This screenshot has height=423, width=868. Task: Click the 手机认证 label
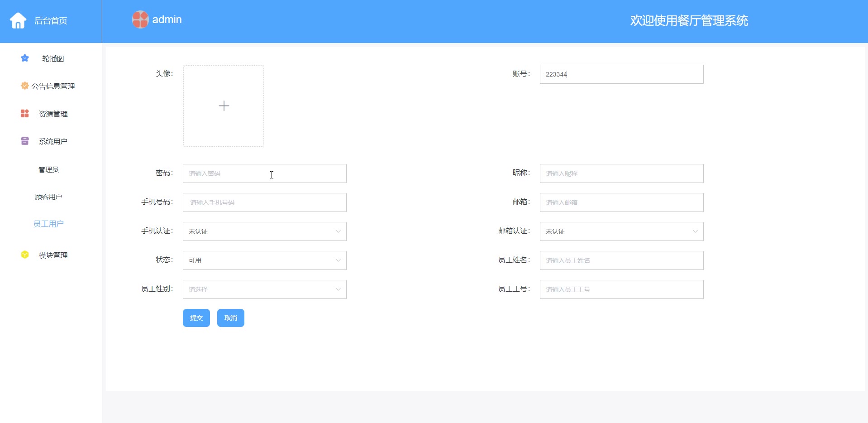157,231
